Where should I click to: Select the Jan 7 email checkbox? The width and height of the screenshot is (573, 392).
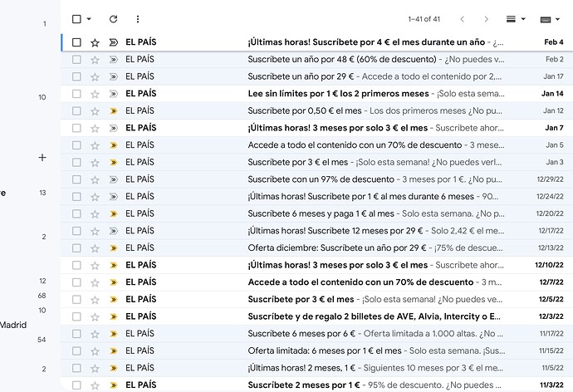coord(76,128)
